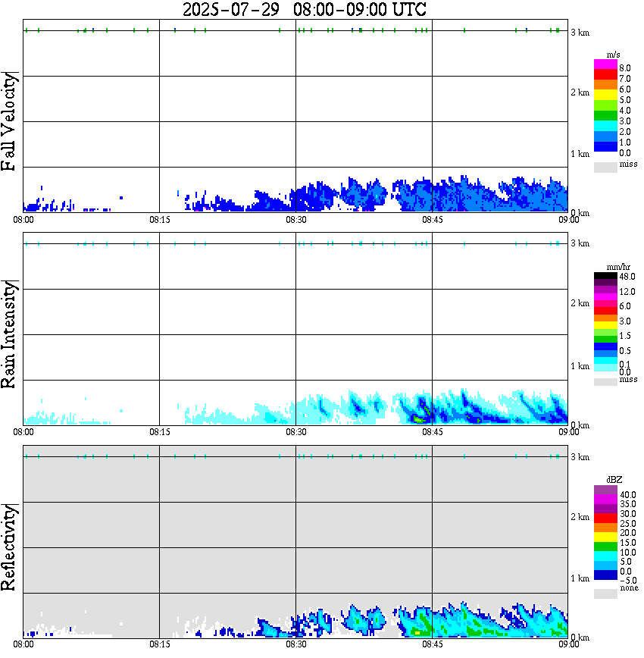The height and width of the screenshot is (658, 644).
Task: Click the m/s unit label
Action: (613, 55)
